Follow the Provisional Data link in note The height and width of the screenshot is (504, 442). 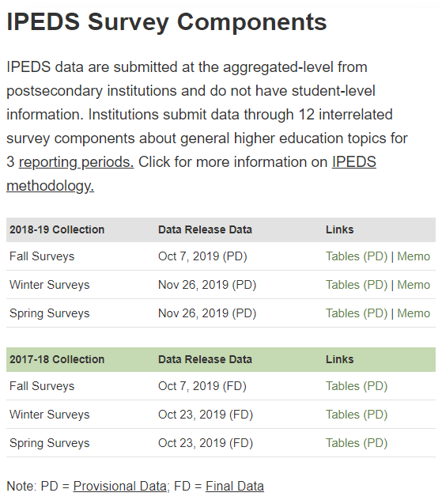click(x=120, y=486)
